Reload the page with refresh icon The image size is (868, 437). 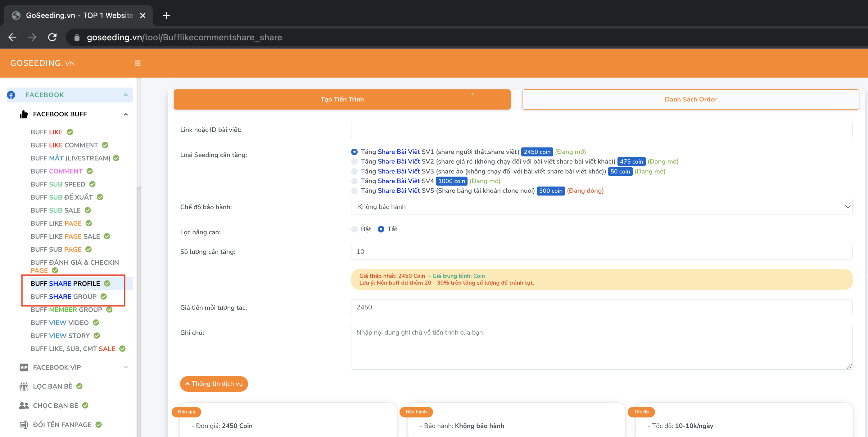52,37
